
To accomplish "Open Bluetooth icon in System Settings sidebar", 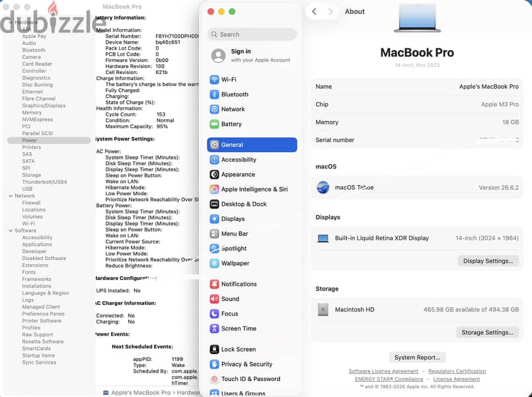I will pos(214,95).
